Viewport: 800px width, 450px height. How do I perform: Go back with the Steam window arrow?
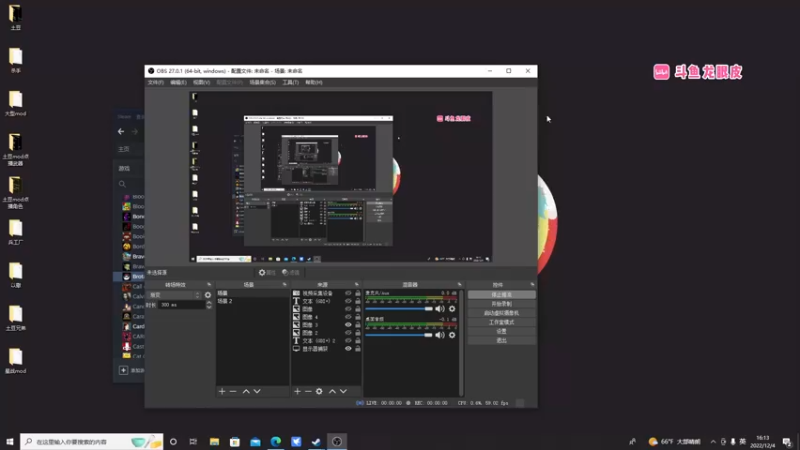coord(121,132)
